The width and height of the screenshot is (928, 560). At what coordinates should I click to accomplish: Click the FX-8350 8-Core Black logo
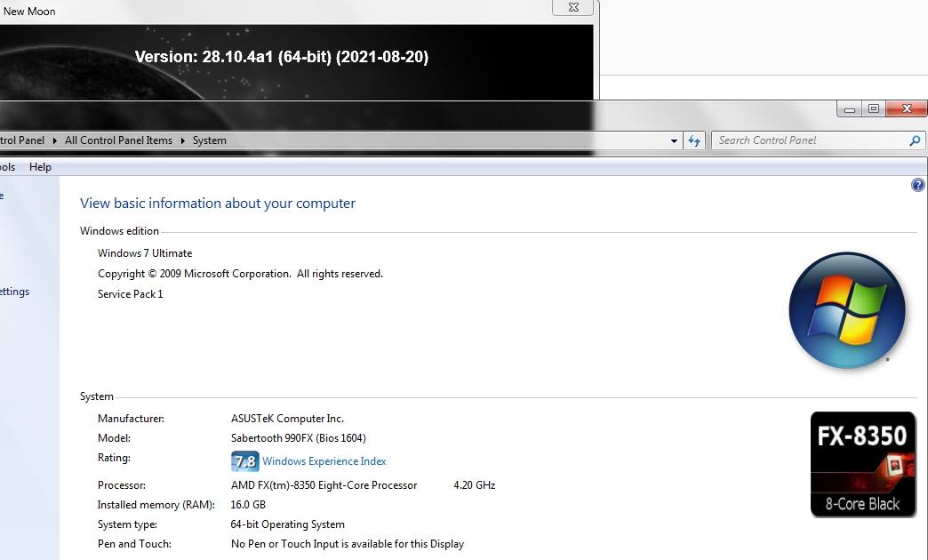(862, 464)
